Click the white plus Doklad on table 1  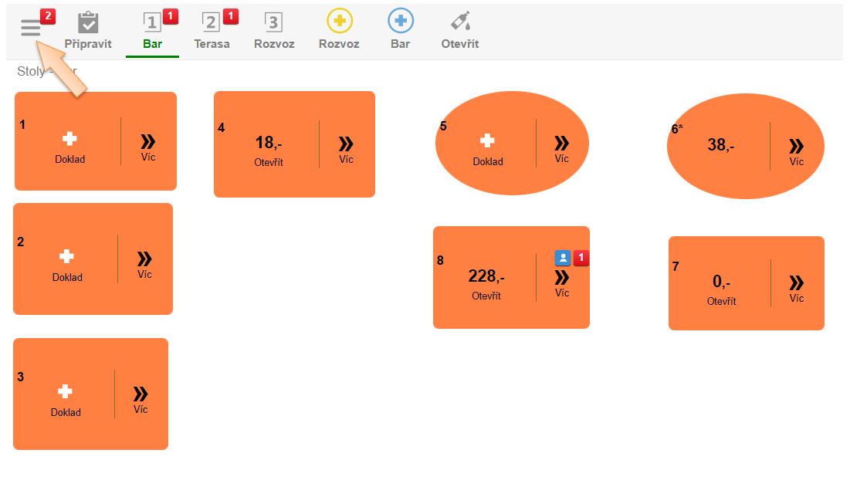pyautogui.click(x=69, y=139)
